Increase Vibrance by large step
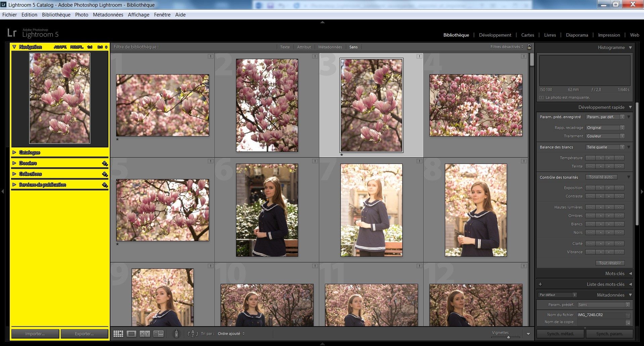Image resolution: width=644 pixels, height=346 pixels. point(619,252)
